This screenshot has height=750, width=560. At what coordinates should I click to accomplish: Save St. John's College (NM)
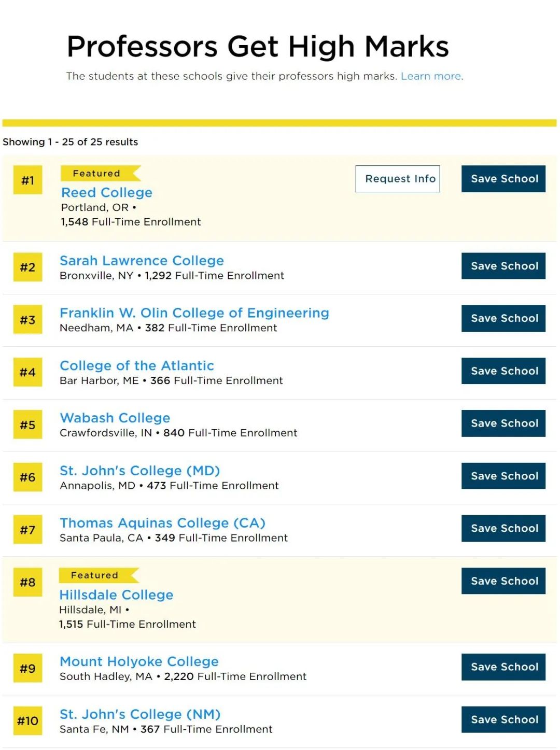click(503, 719)
